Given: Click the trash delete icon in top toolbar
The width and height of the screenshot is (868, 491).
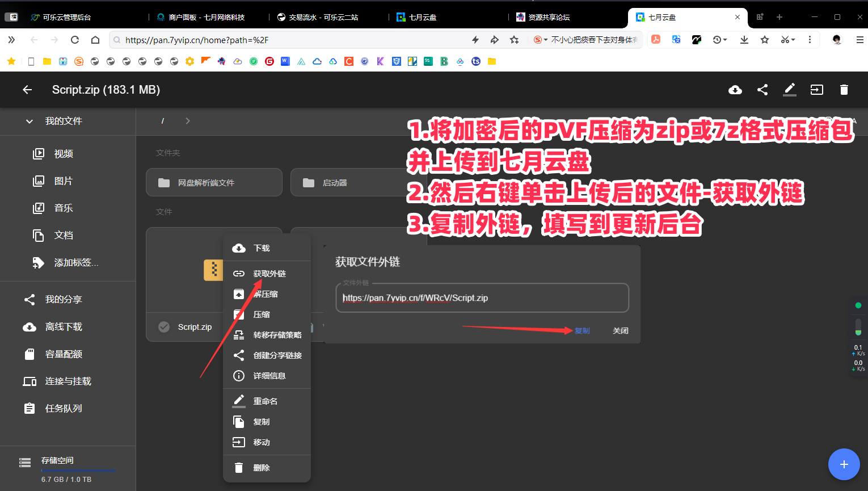Looking at the screenshot, I should [x=844, y=90].
